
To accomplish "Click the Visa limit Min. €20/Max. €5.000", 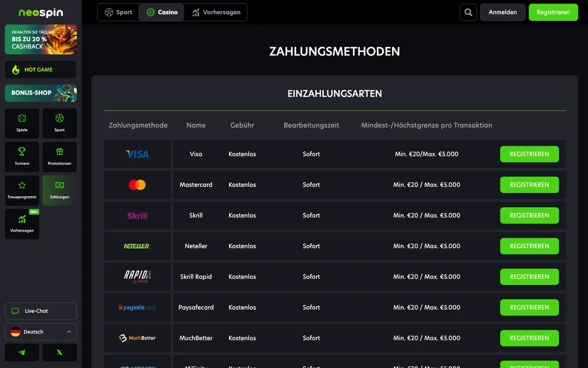I will (x=427, y=154).
